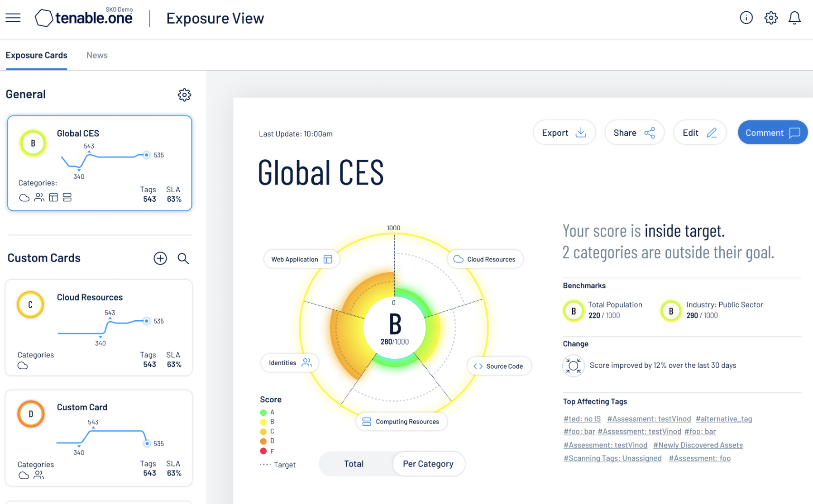
Task: Click the Total Population B benchmark badge
Action: 574,311
